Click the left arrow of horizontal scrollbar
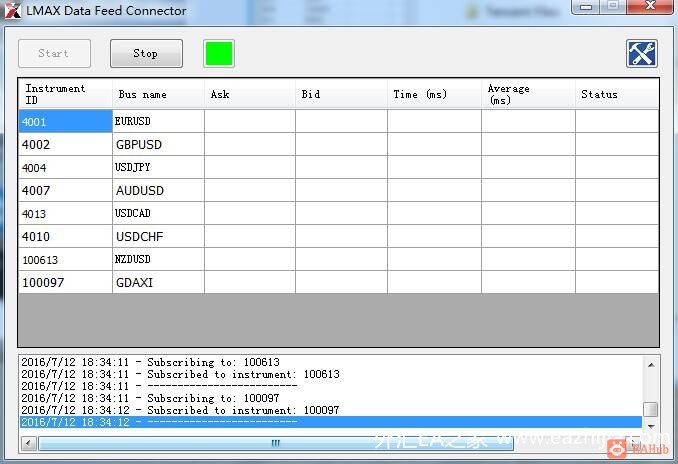This screenshot has height=464, width=678. (x=29, y=443)
